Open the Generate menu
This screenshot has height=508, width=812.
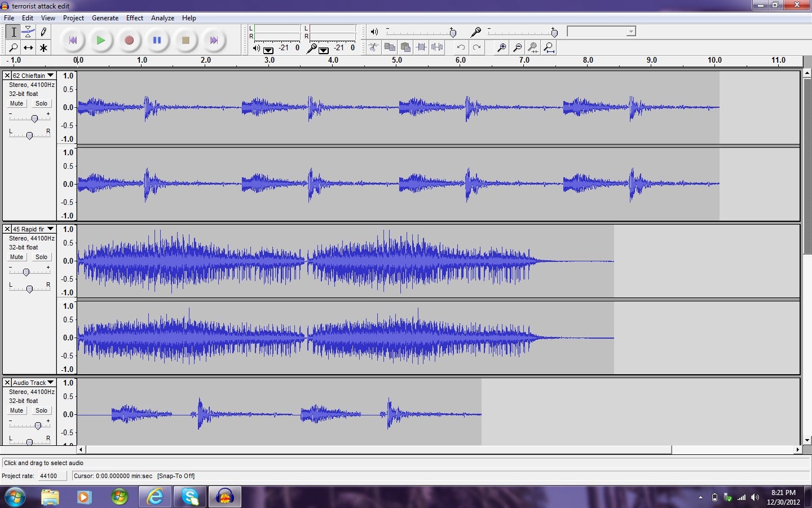(105, 18)
